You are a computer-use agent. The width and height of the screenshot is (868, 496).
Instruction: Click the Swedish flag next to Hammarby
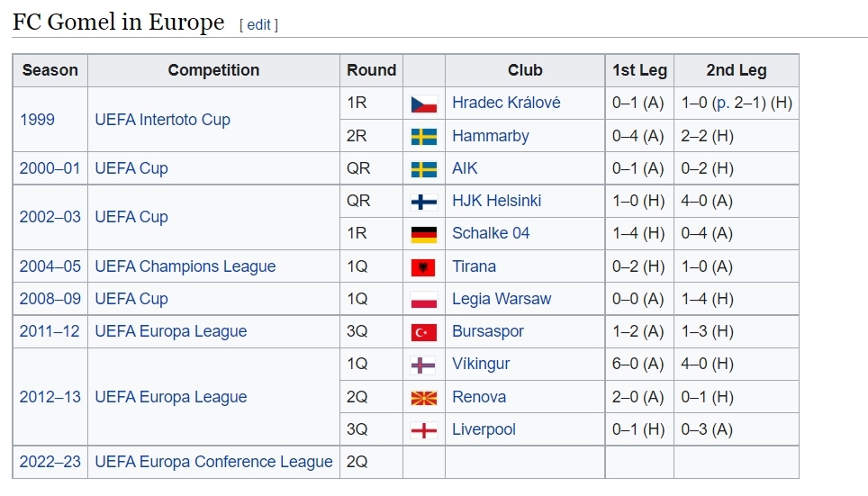(424, 136)
